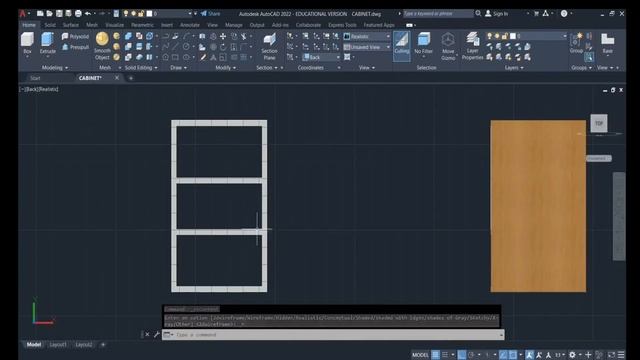Open the Layout1 tab

point(58,344)
